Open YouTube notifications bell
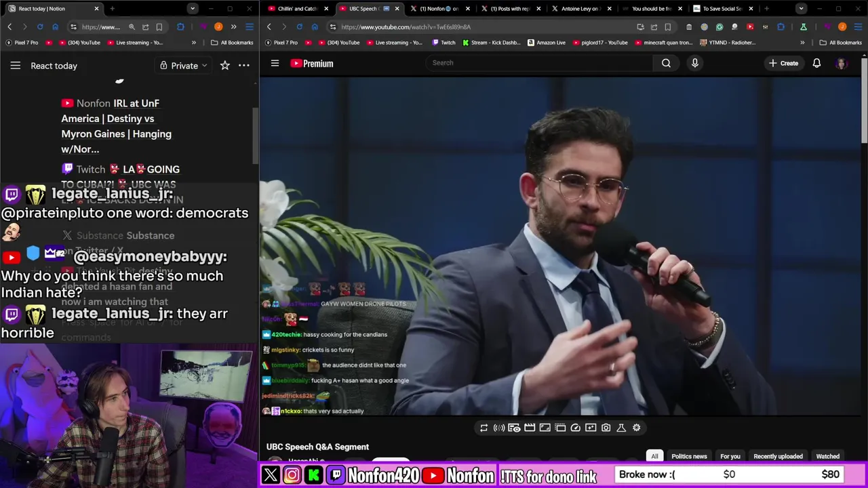Viewport: 868px width, 488px height. tap(816, 63)
